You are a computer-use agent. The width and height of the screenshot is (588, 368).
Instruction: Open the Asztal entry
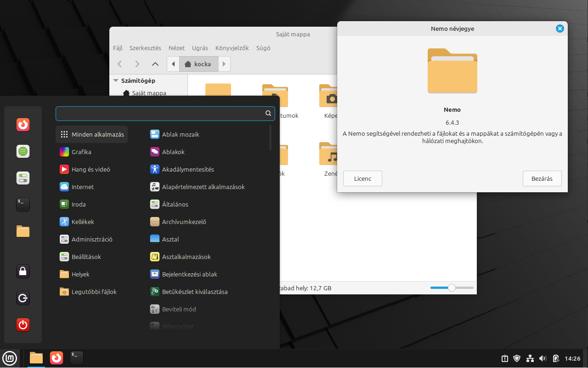tap(207, 239)
